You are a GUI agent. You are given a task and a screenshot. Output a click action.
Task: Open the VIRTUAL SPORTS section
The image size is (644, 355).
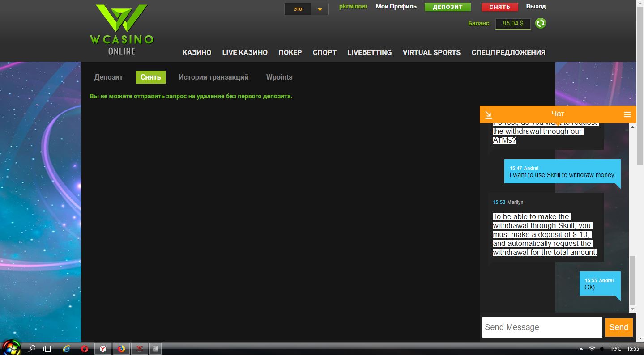(x=431, y=52)
